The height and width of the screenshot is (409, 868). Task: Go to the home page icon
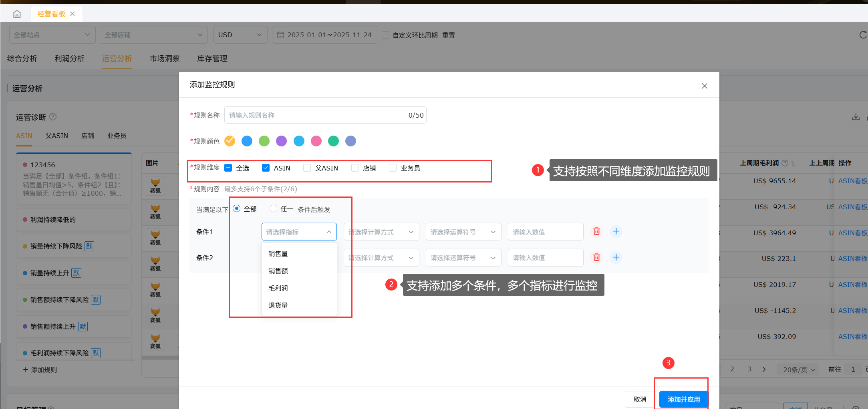(x=17, y=14)
